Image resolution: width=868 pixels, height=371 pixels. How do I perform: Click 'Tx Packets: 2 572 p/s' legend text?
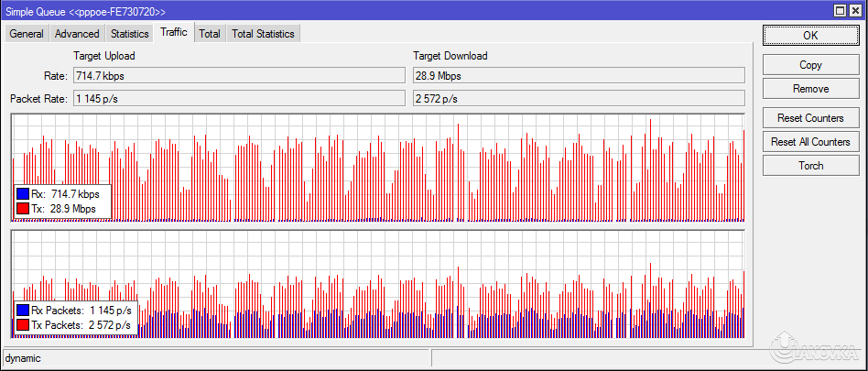coord(81,325)
